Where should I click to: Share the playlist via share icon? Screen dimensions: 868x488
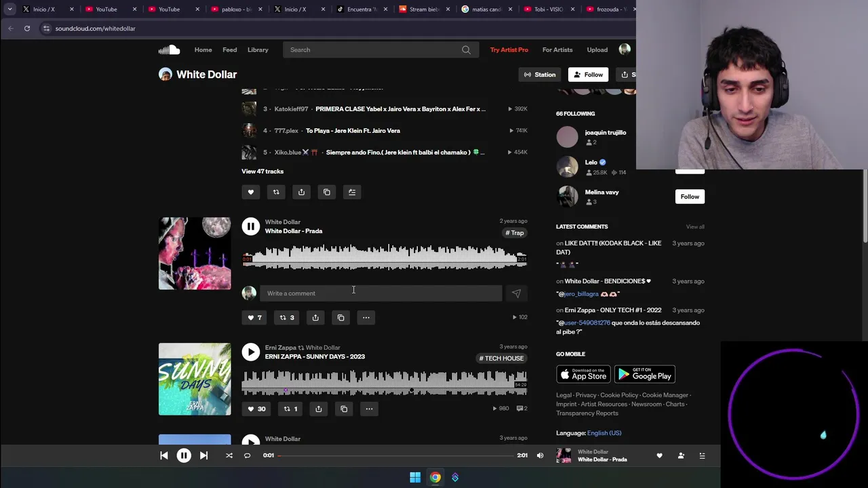[x=301, y=192]
